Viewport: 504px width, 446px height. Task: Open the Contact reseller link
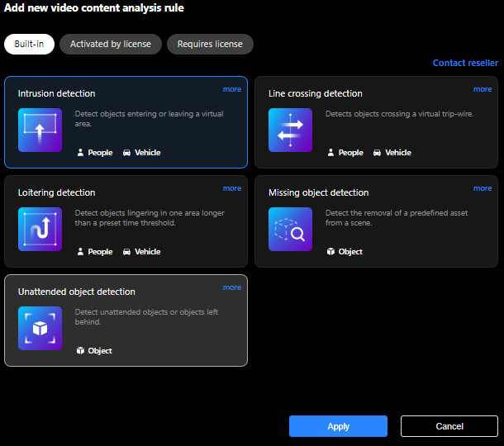click(x=465, y=63)
